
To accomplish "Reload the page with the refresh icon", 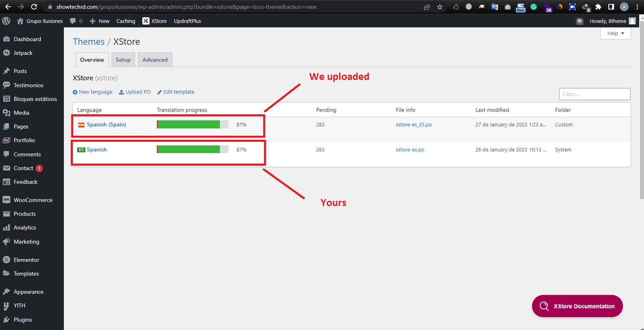I will tap(34, 7).
